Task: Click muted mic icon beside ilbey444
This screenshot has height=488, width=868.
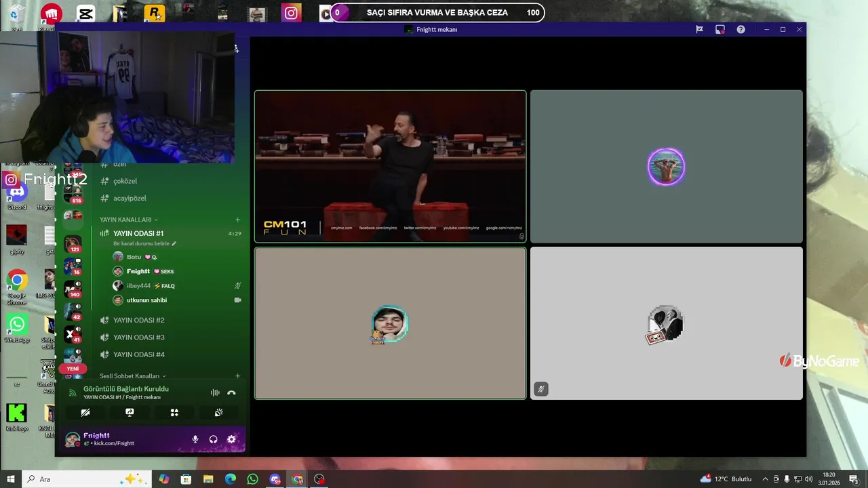Action: coord(237,285)
